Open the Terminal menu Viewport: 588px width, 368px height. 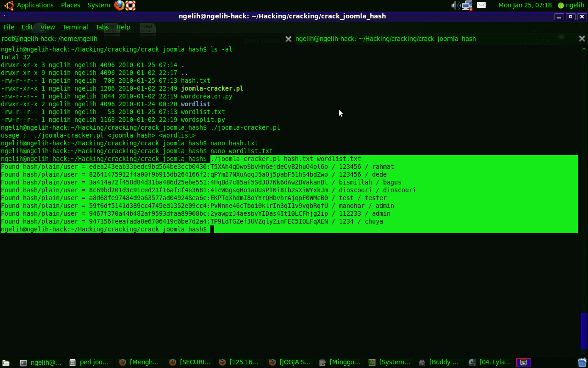point(75,27)
